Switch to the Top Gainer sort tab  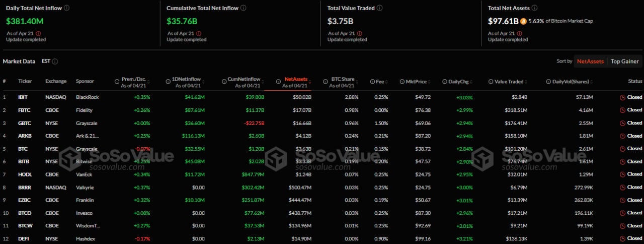pos(624,62)
